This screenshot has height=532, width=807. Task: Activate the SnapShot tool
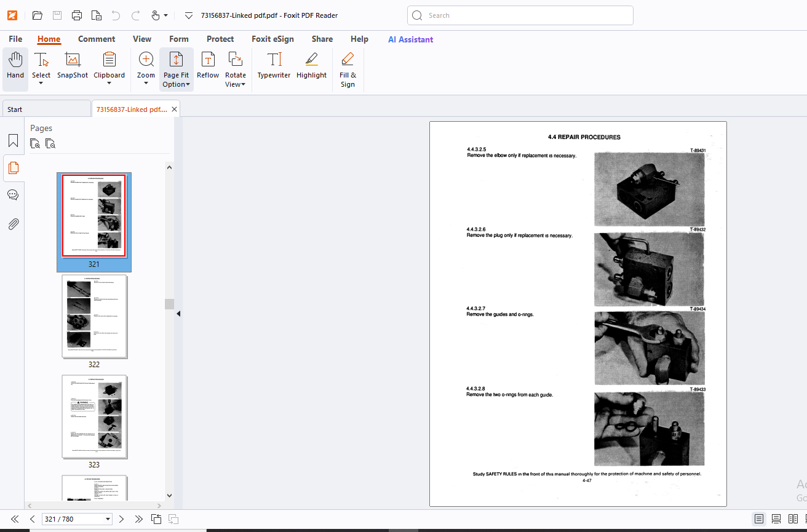[x=73, y=66]
